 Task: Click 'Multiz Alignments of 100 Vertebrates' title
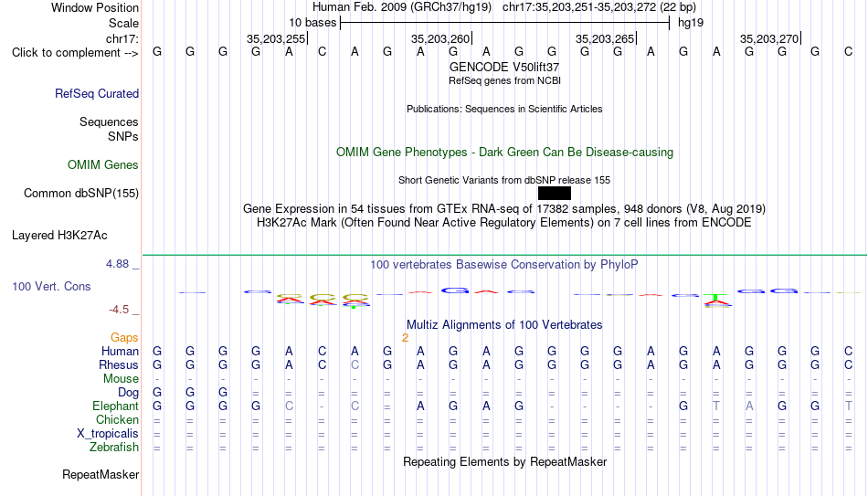click(x=504, y=325)
